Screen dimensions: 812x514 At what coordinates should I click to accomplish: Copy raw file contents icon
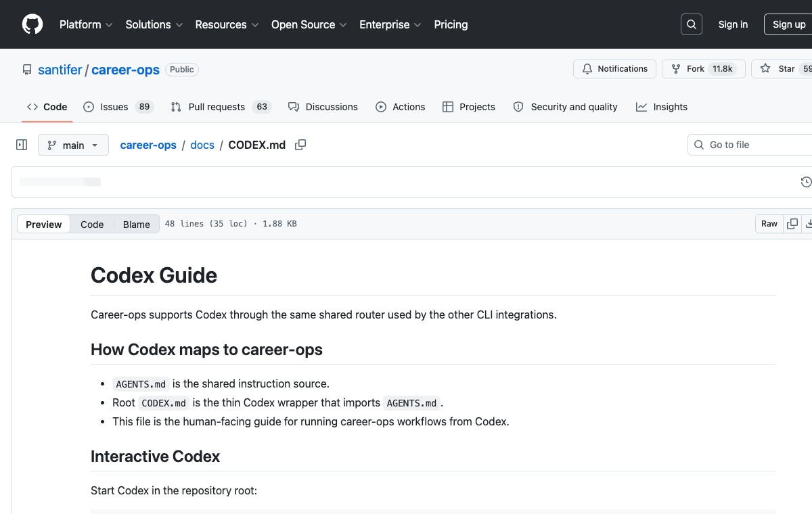click(792, 224)
